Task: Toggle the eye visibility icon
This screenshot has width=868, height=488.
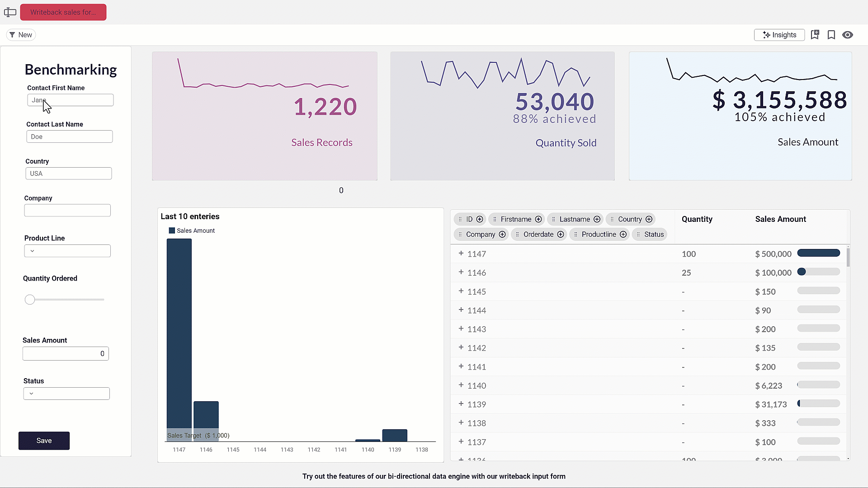Action: [848, 35]
